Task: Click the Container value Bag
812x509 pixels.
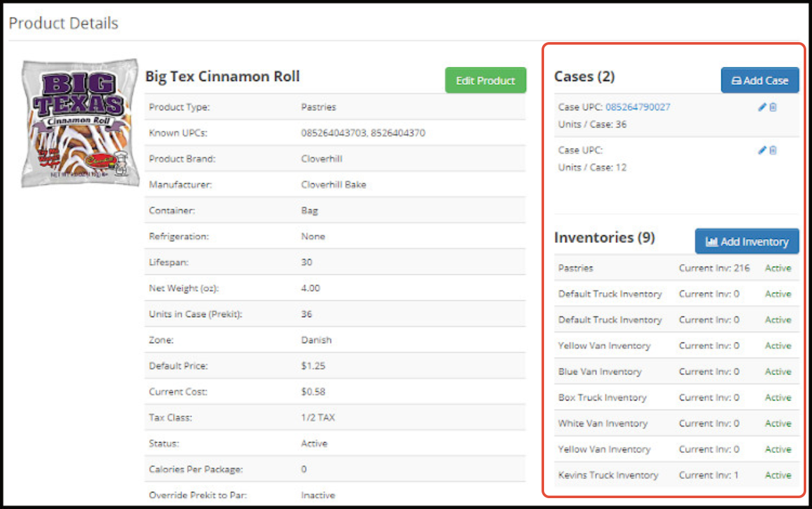Action: coord(309,210)
